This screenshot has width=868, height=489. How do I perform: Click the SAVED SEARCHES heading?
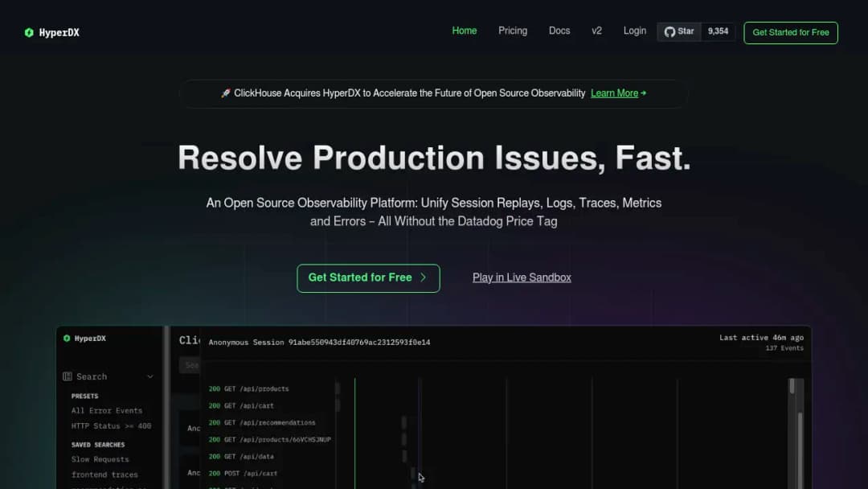[98, 445]
